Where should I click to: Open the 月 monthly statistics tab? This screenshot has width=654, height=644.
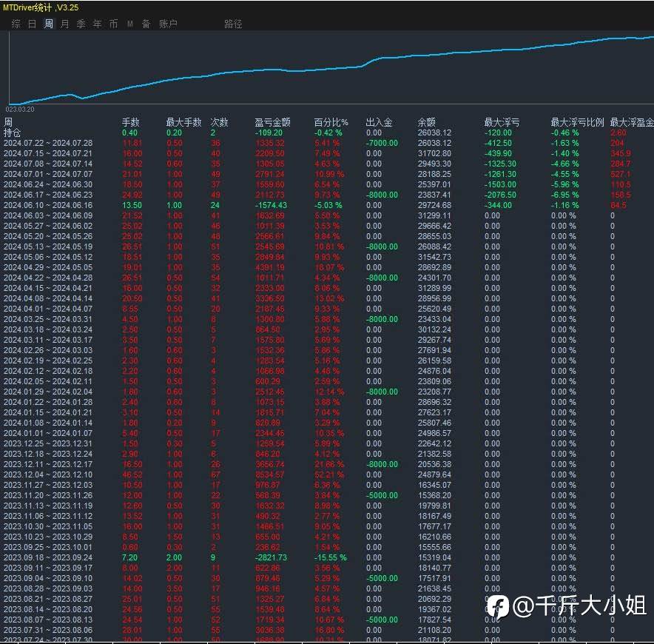coord(64,24)
